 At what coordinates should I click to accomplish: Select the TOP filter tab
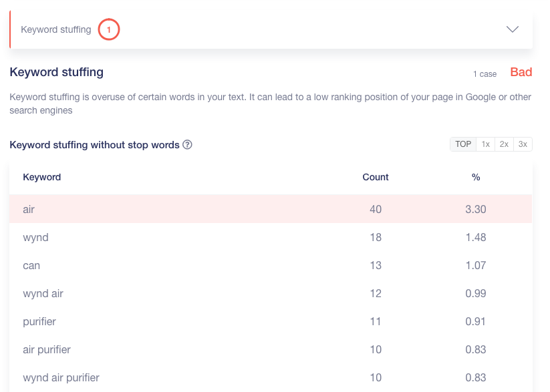coord(463,144)
